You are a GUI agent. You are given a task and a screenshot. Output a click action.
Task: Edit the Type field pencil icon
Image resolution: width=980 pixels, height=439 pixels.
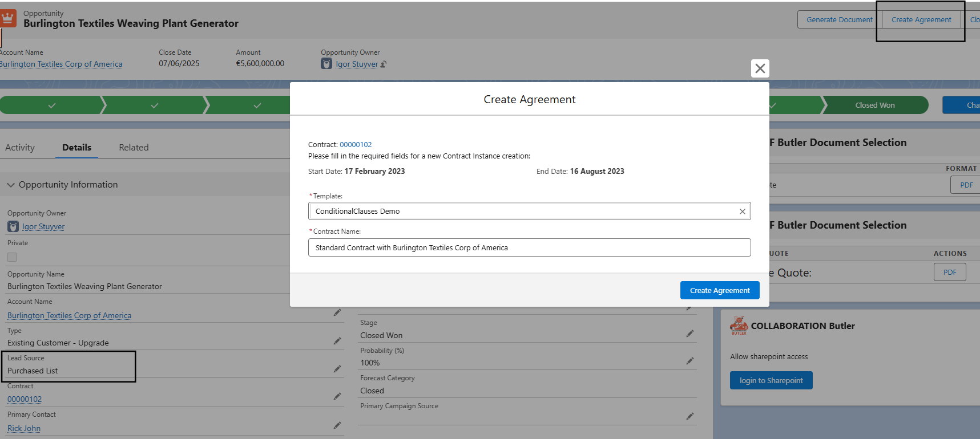pos(337,341)
